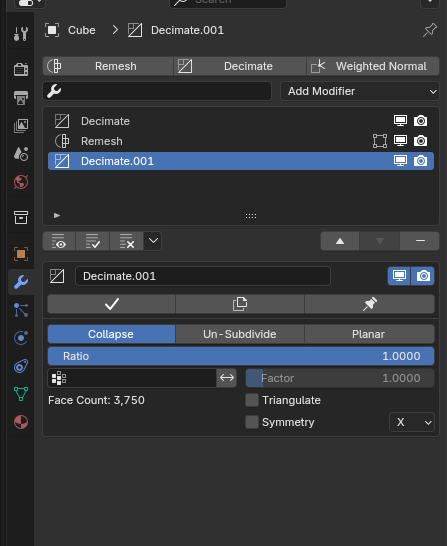This screenshot has width=447, height=546.
Task: Select the Modifiers wrench tab
Action: click(x=21, y=282)
